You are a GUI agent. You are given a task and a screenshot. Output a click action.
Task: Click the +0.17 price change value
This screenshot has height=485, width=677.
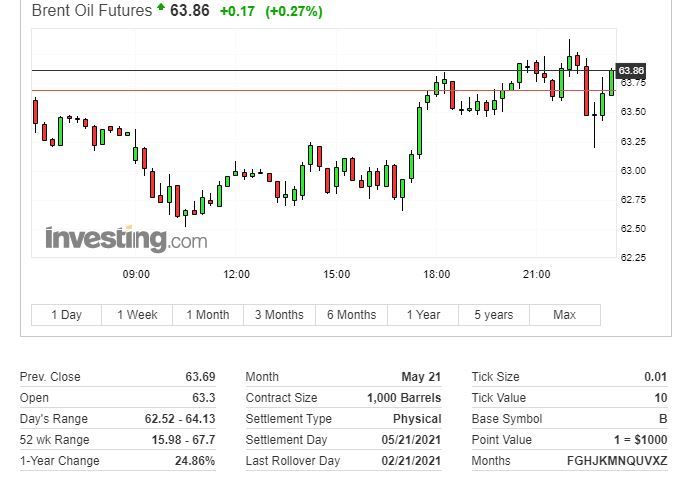point(236,12)
